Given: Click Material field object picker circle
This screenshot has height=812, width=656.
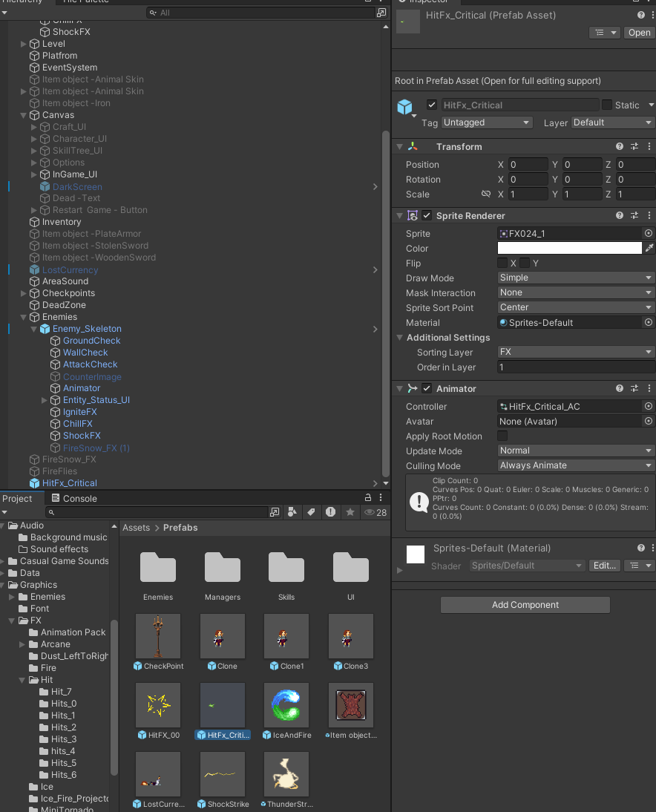Looking at the screenshot, I should (x=649, y=322).
